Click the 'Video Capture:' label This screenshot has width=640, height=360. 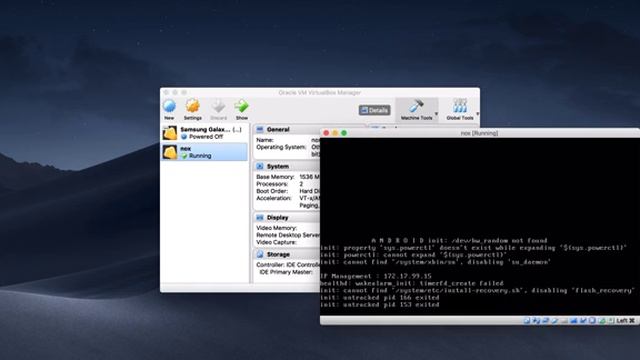(276, 242)
